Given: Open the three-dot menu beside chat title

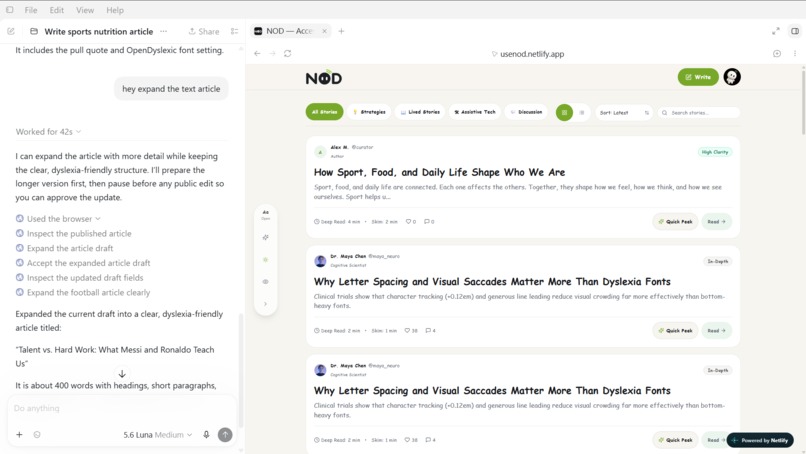Looking at the screenshot, I should point(163,31).
